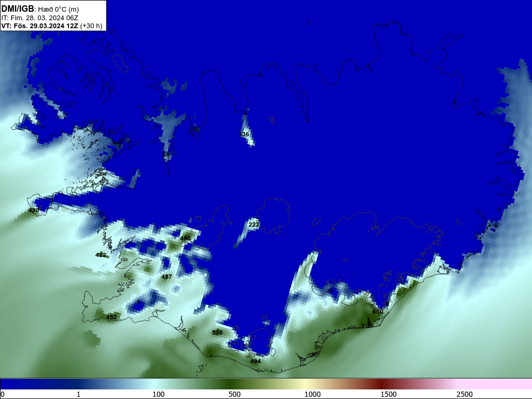The width and height of the screenshot is (532, 399).
Task: Click the map value '457'
Action: click(x=167, y=277)
